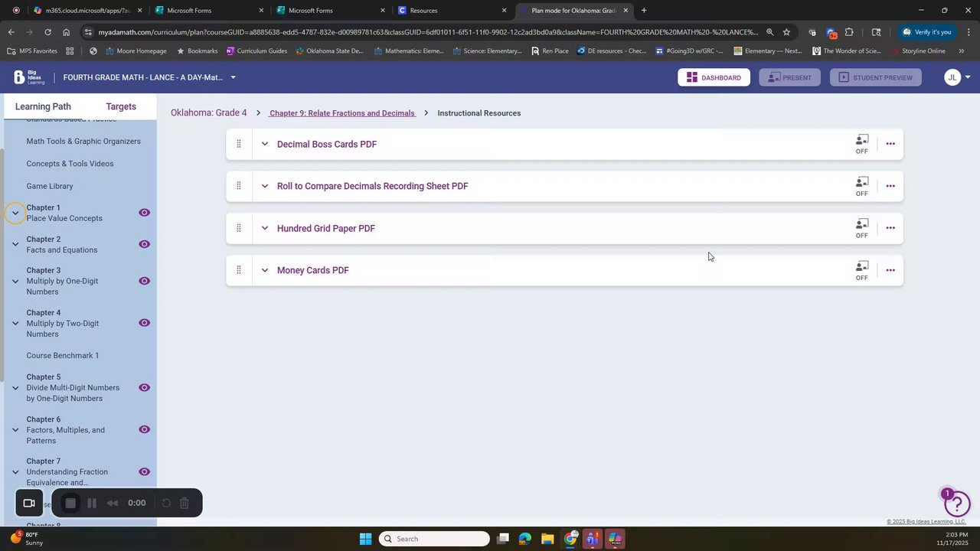Screen dimensions: 980x551
Task: Expand Hundred Grid Paper PDF row
Action: (x=265, y=228)
